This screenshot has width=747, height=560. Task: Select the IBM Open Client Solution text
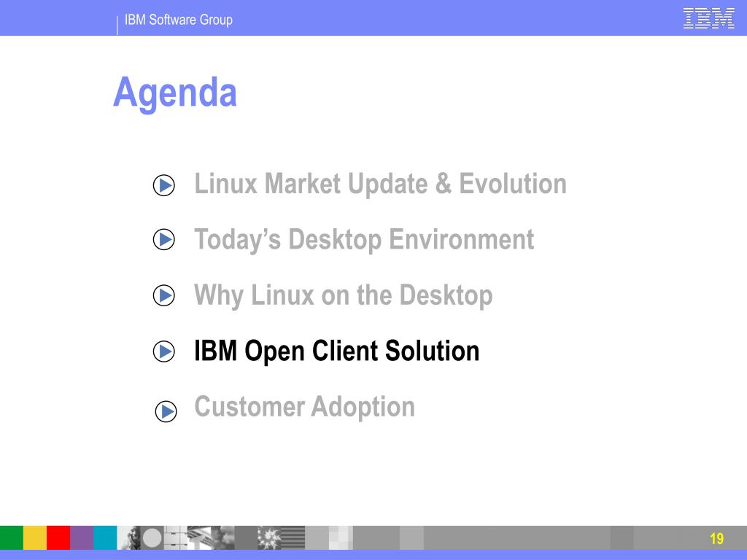336,351
